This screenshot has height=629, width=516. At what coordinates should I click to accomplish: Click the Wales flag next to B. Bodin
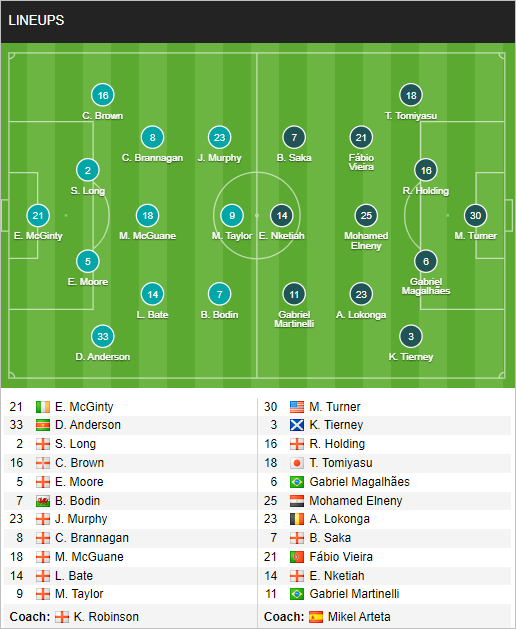[43, 501]
